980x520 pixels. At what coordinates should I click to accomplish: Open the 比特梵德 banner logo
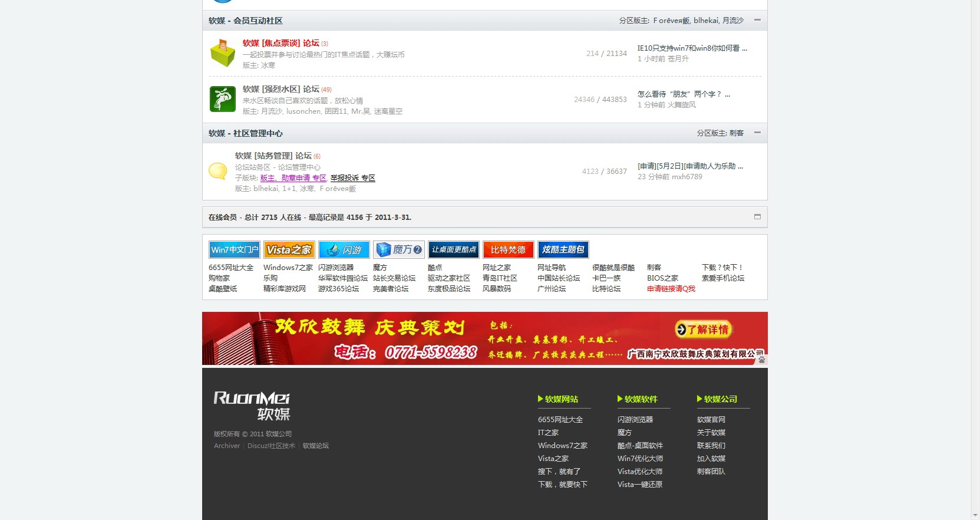pyautogui.click(x=508, y=250)
